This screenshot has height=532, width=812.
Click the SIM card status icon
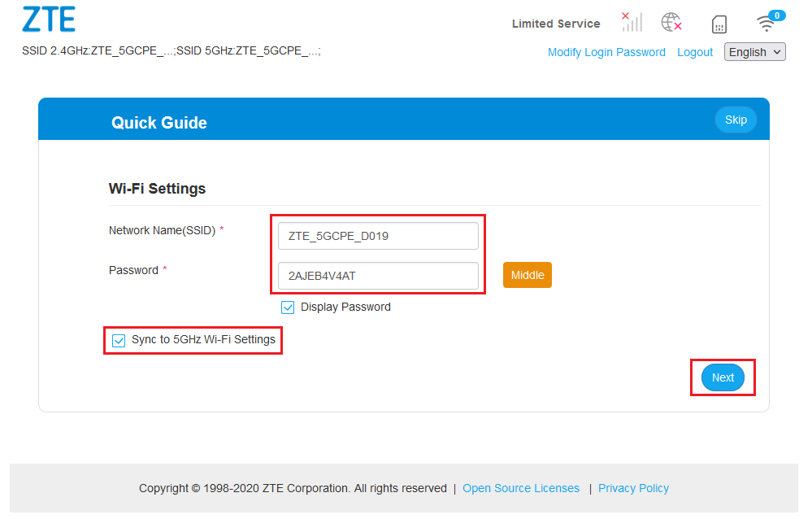pos(719,24)
